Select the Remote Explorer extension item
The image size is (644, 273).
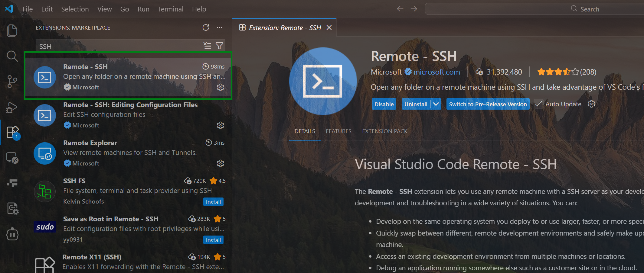[128, 153]
